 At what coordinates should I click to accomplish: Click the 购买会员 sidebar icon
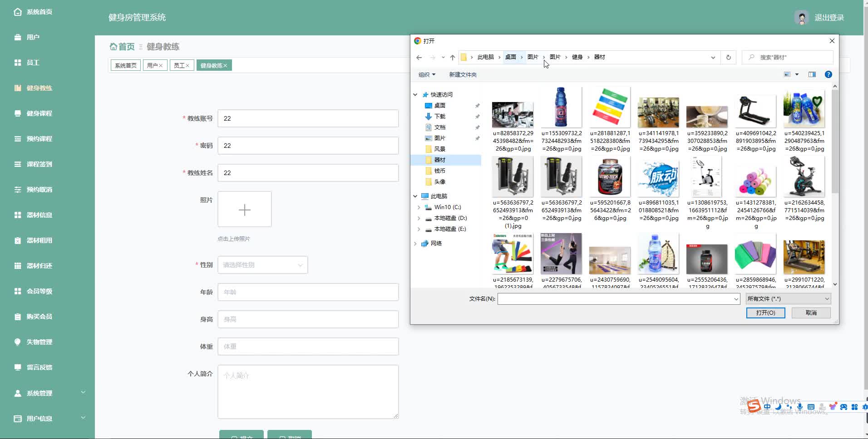tap(18, 317)
